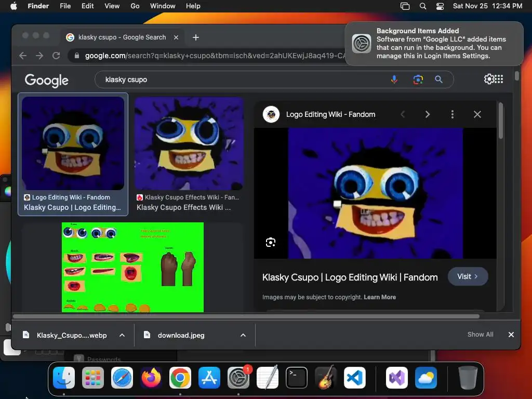This screenshot has width=532, height=399.
Task: Reload the Google search page
Action: [56, 56]
